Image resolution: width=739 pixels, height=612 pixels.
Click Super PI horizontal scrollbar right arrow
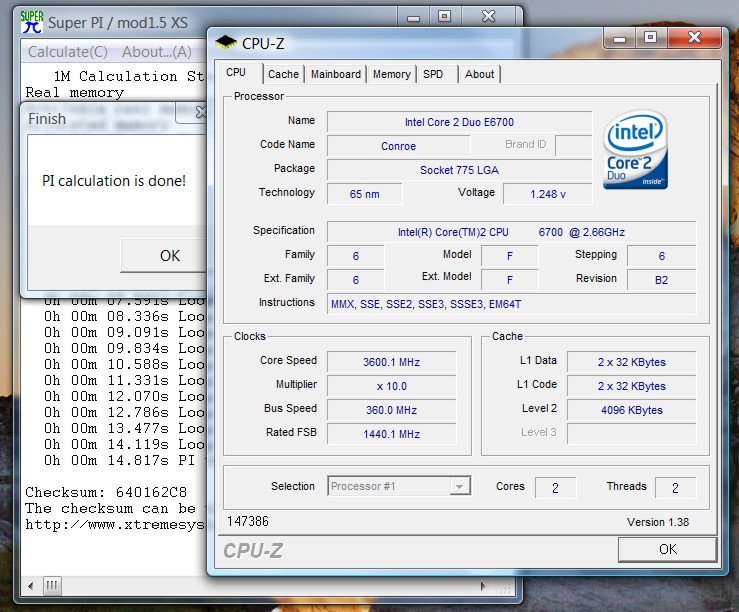[x=483, y=586]
